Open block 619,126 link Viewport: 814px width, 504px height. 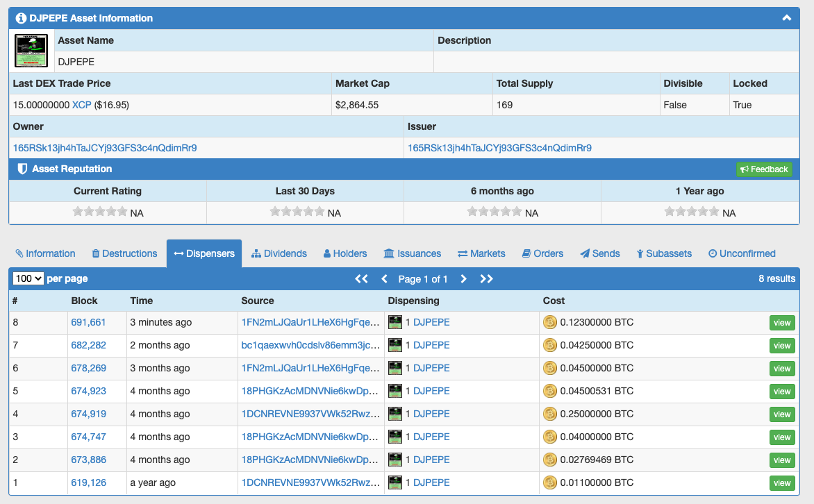pos(88,482)
